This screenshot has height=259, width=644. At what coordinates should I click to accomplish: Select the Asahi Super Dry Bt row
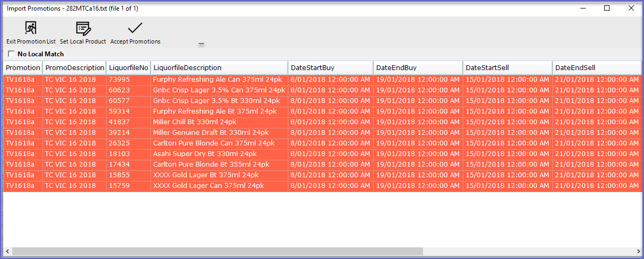coord(322,154)
